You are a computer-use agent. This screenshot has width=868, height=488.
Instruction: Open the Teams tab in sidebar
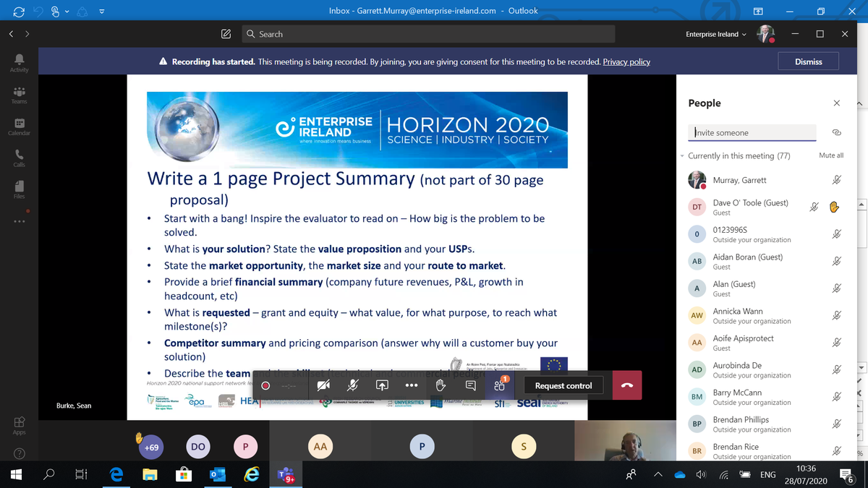pos(20,95)
